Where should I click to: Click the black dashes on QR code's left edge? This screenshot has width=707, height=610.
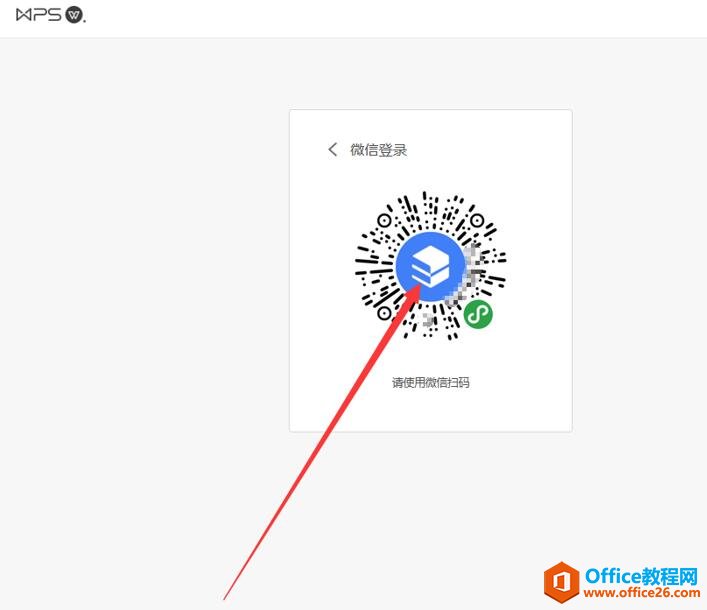[x=367, y=266]
